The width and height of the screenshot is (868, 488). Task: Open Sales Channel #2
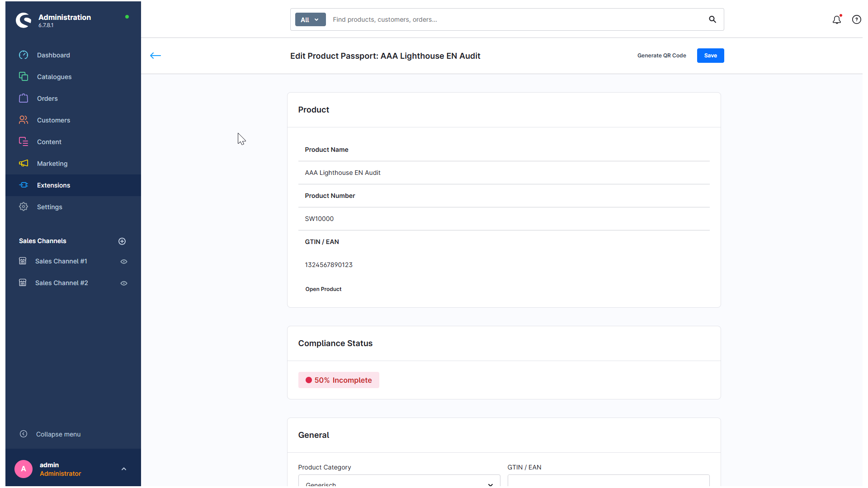61,283
